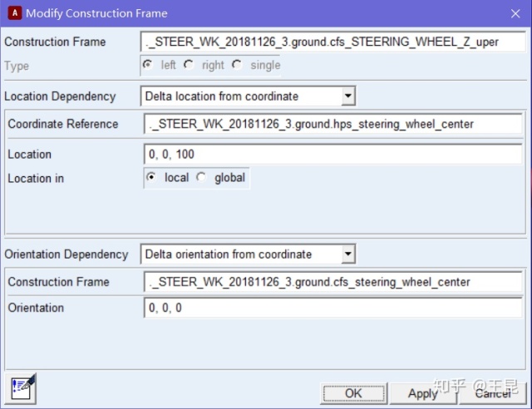Click the Coordinate Reference input field
This screenshot has width=532, height=409.
tap(332, 125)
